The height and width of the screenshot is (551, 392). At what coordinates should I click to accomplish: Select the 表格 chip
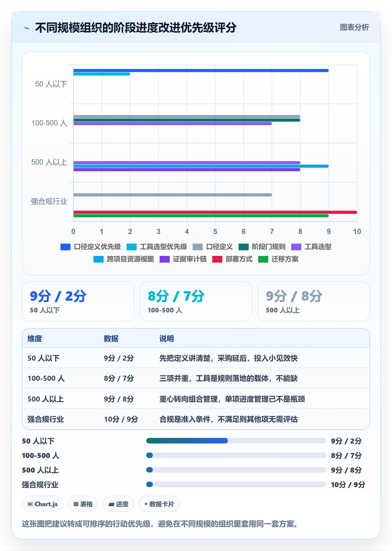pyautogui.click(x=83, y=504)
